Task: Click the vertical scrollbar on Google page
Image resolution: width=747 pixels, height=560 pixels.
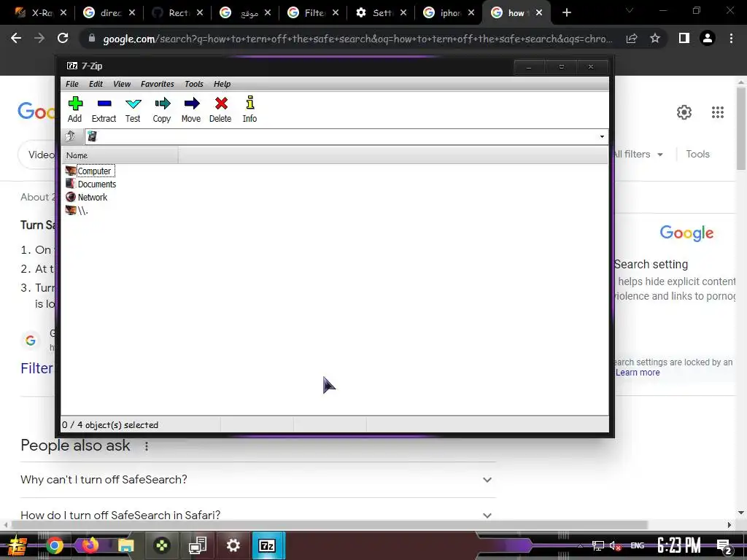Action: click(741, 128)
